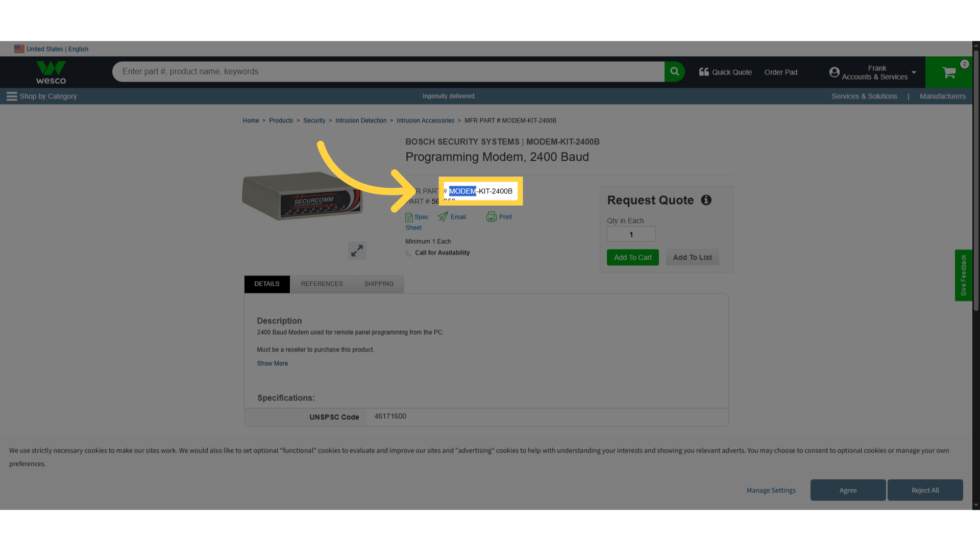Click the Wesco logo
980x551 pixels.
coord(51,72)
